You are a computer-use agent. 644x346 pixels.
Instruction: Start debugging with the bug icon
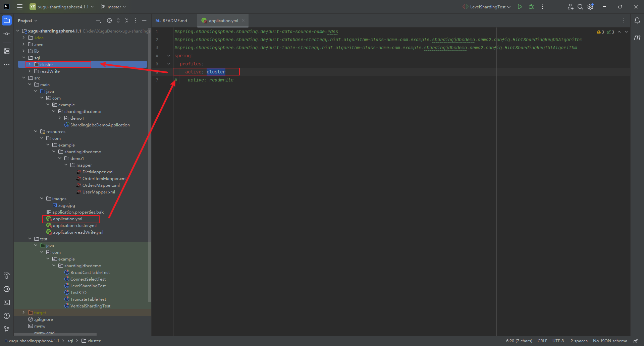coord(531,7)
